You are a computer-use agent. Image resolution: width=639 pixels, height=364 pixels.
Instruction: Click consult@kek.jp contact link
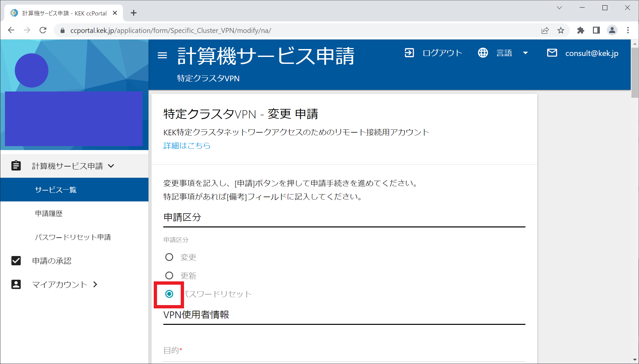[592, 53]
